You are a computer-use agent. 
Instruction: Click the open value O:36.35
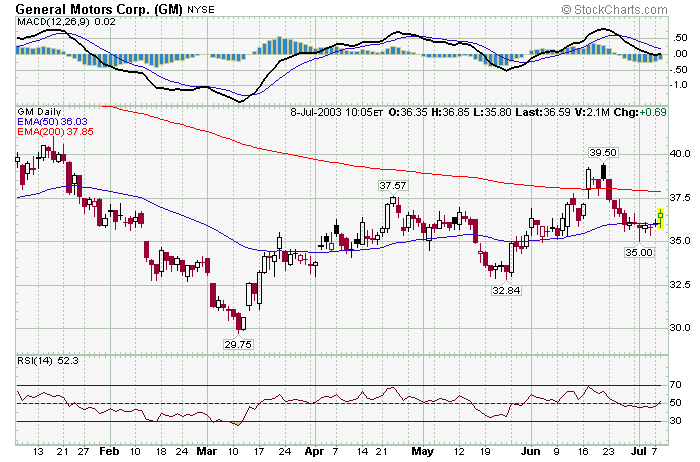tap(408, 112)
